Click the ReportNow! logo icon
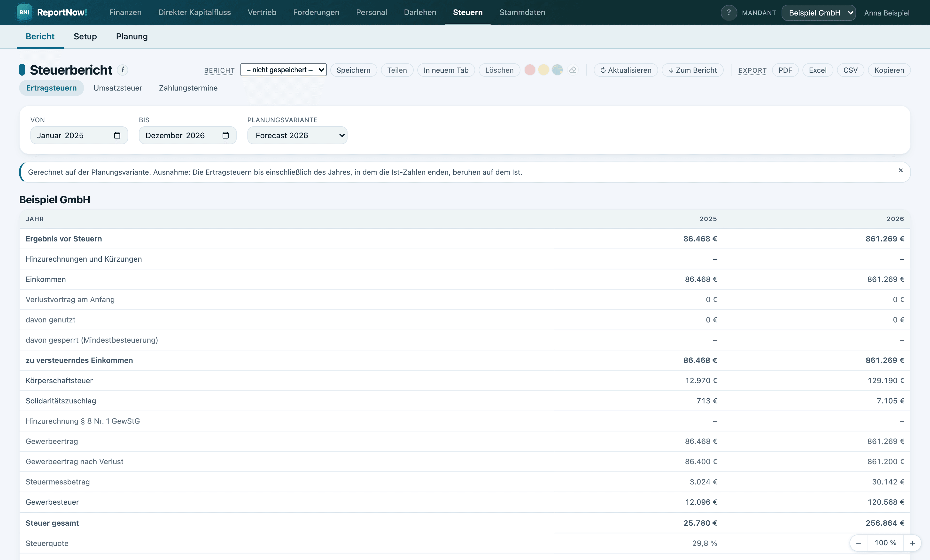 (x=24, y=12)
